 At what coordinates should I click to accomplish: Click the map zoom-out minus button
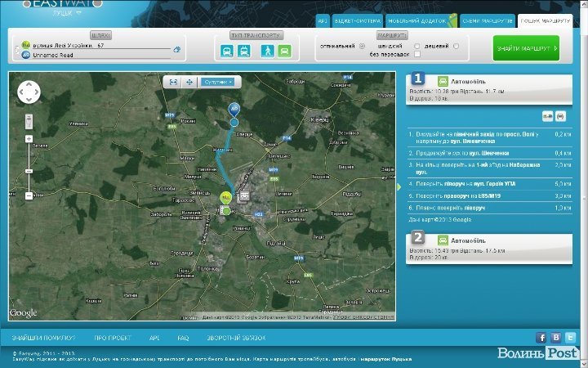coord(29,195)
